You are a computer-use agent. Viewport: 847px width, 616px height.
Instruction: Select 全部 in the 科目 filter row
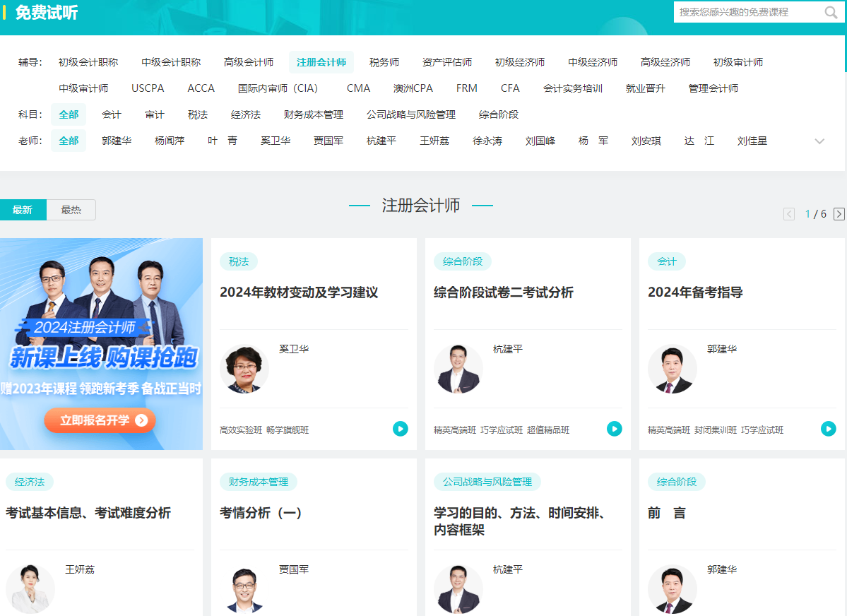point(68,114)
